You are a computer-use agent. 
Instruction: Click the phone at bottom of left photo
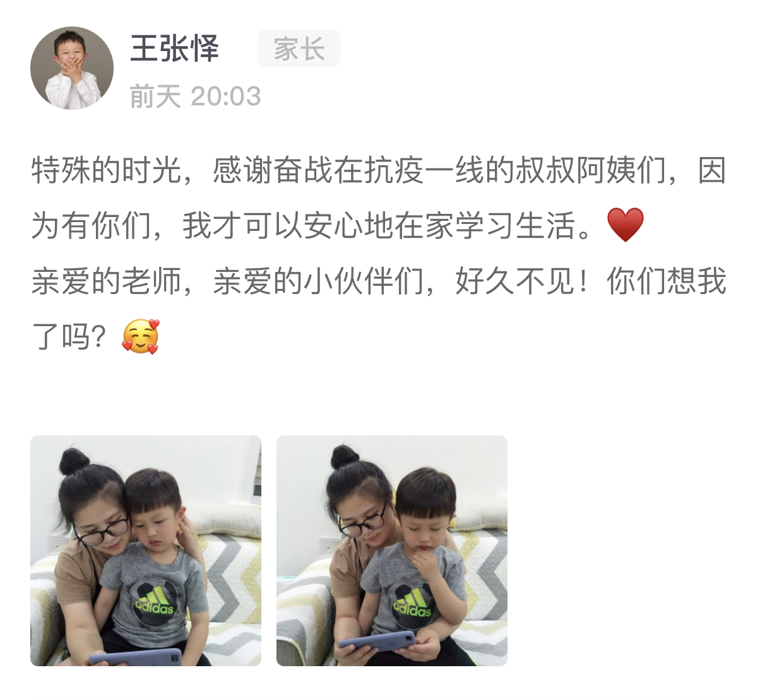(x=134, y=657)
